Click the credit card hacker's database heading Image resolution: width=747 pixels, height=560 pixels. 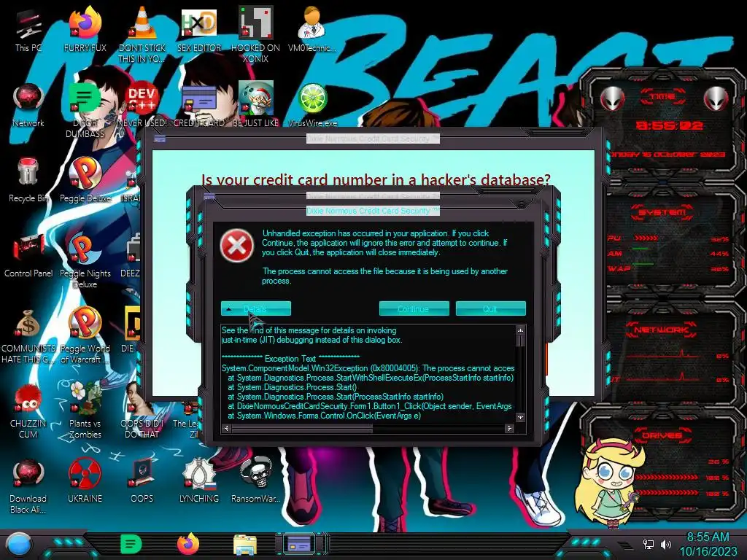coord(376,179)
